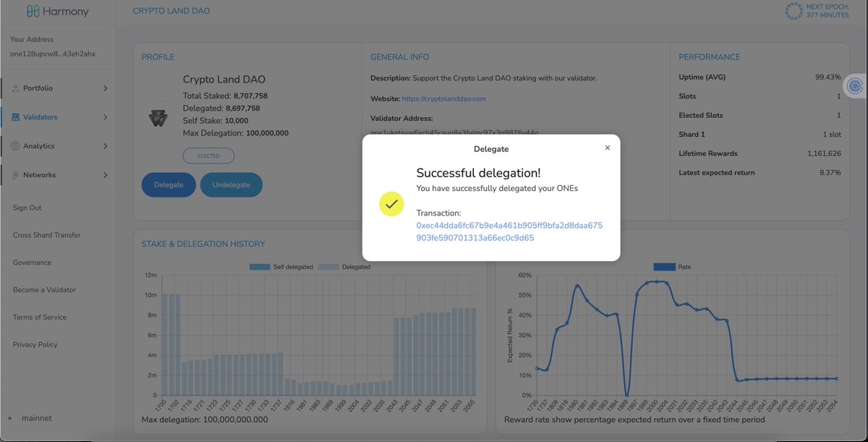The height and width of the screenshot is (442, 868).
Task: Go to the Governance page
Action: point(33,263)
